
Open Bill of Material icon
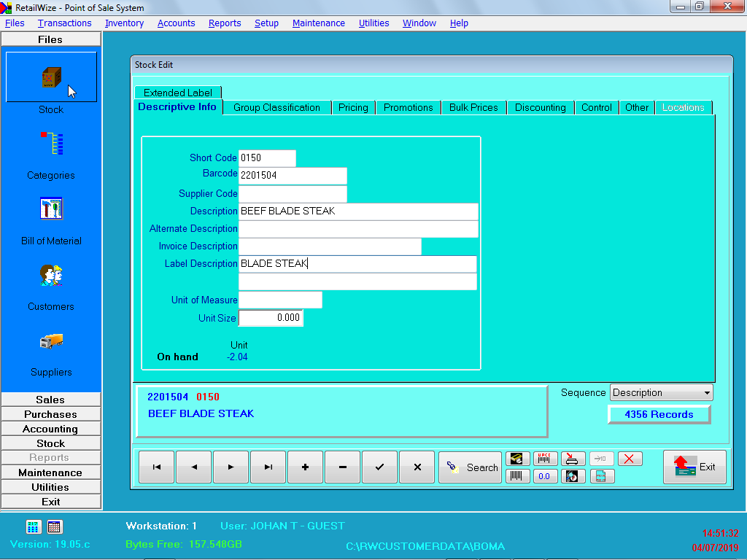click(x=52, y=209)
